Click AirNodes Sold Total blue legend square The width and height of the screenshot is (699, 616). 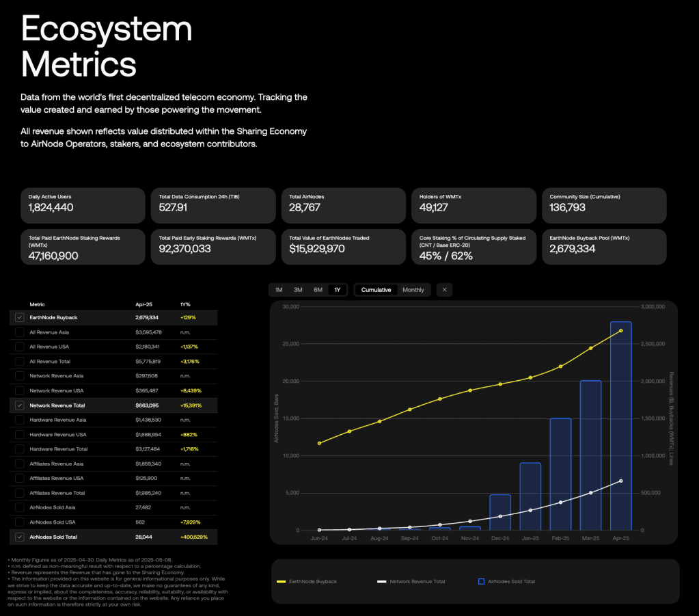pos(481,582)
